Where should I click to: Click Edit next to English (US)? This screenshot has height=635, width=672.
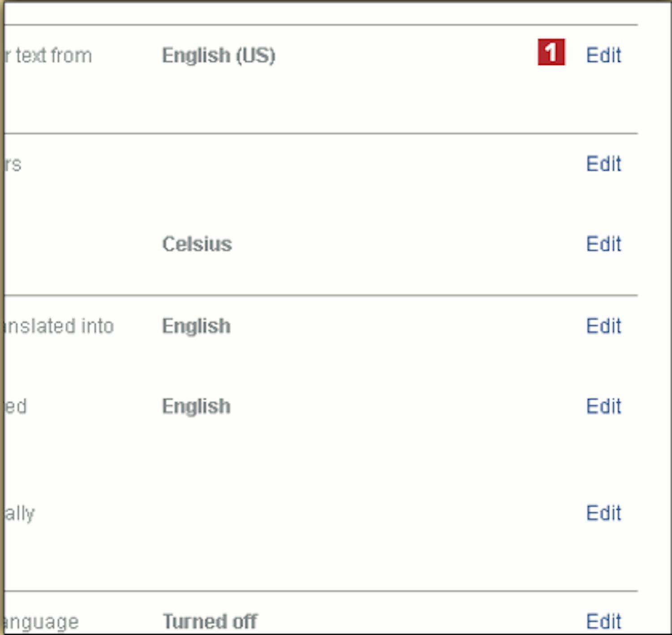603,55
